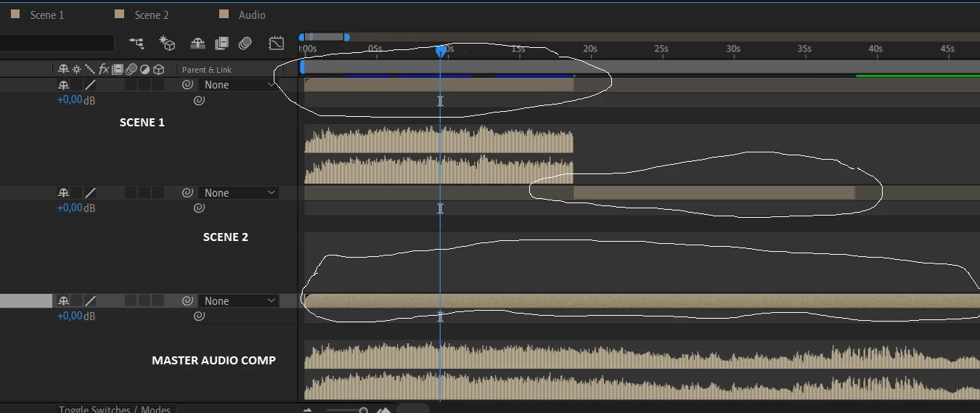This screenshot has width=980, height=413.
Task: Click the parent pick whip of selected layer
Action: click(x=187, y=300)
